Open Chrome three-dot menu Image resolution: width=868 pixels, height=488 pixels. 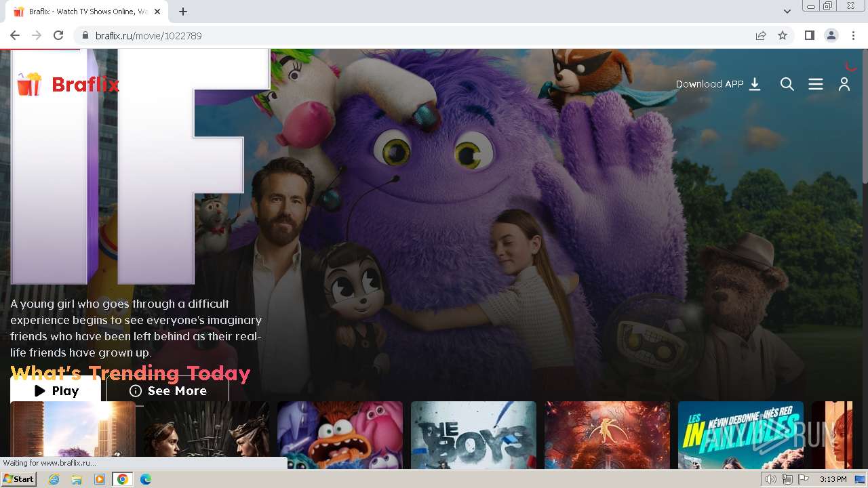click(853, 35)
